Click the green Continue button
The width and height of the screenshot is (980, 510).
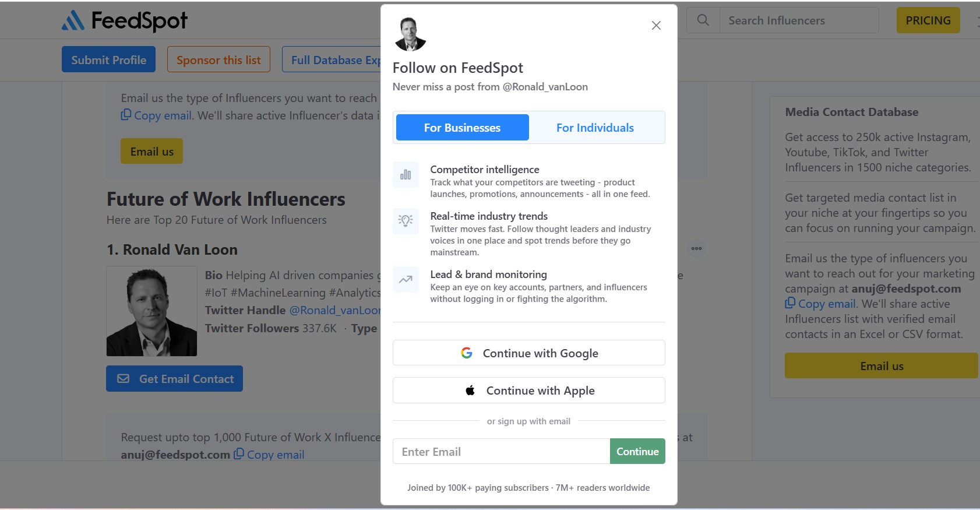(637, 452)
